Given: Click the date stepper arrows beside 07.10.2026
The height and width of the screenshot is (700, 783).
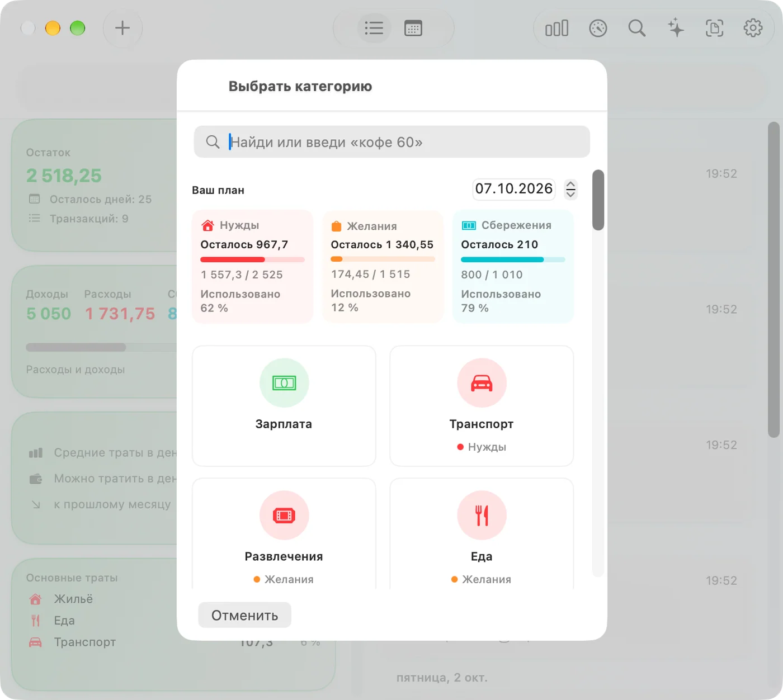Looking at the screenshot, I should (570, 189).
